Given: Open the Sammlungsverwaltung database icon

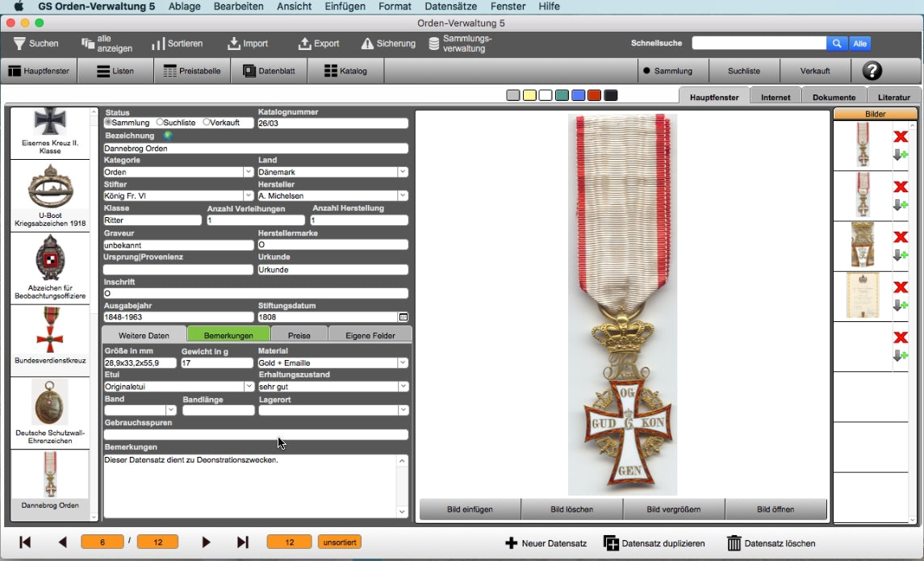Looking at the screenshot, I should [434, 44].
